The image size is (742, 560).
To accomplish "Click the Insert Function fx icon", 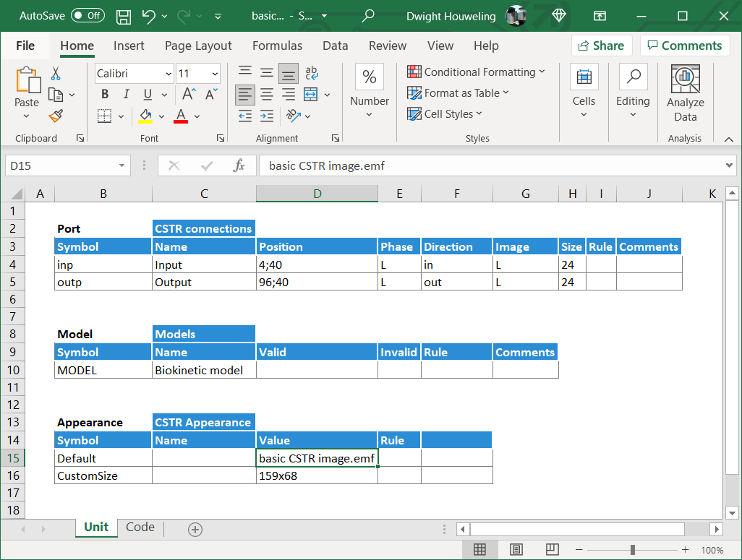I will [x=239, y=165].
